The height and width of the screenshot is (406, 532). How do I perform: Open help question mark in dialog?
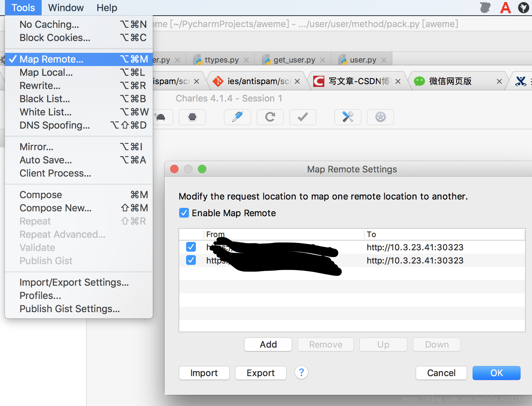[301, 373]
